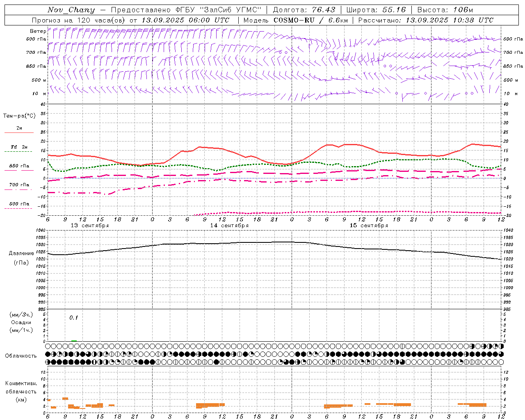
Task: Click the 13 сентября date label
Action: (90, 226)
